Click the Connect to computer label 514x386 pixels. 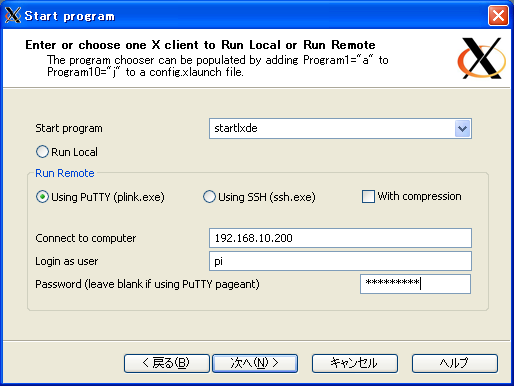pos(86,238)
